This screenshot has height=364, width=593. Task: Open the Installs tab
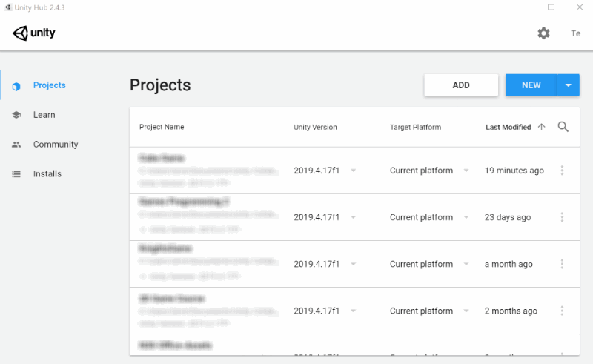pos(47,173)
